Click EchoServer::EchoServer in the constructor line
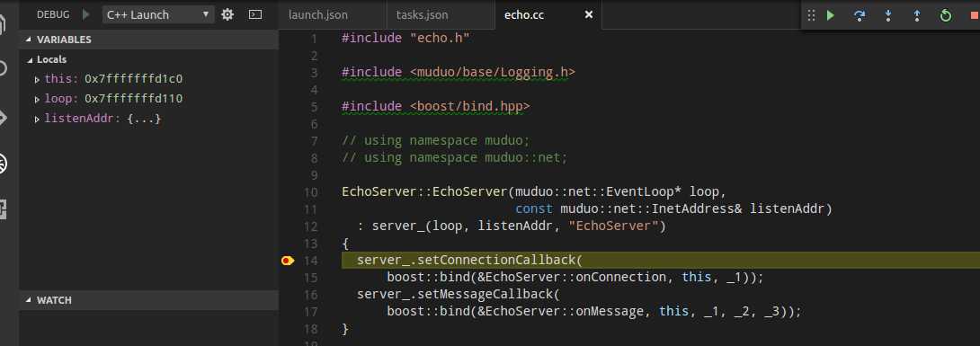 point(425,191)
